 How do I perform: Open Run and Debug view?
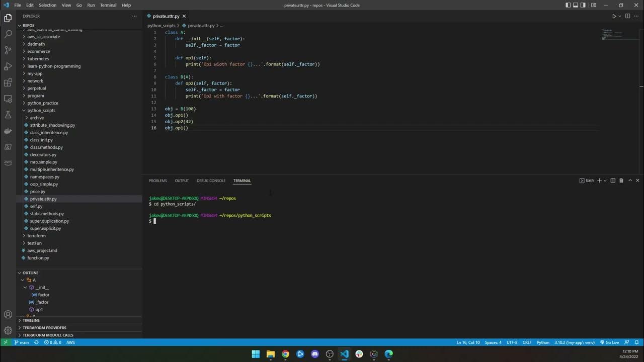(x=8, y=66)
